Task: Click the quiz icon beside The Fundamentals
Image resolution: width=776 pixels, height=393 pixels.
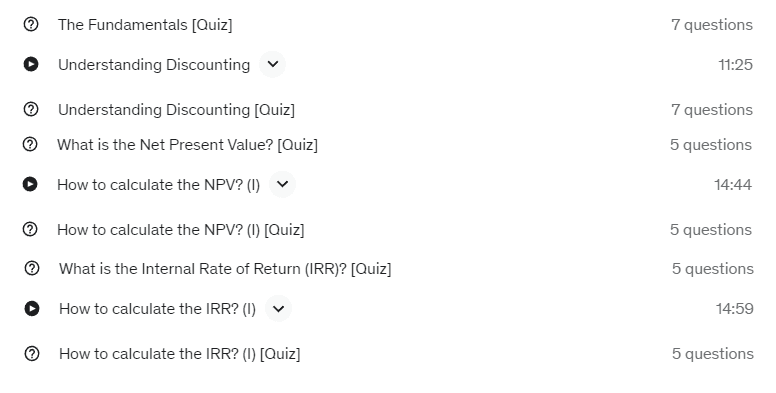Action: pyautogui.click(x=31, y=24)
